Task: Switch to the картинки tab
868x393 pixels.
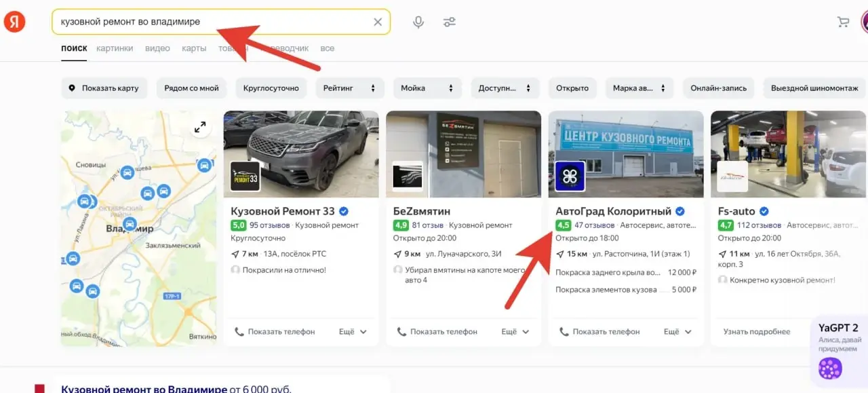Action: coord(115,48)
